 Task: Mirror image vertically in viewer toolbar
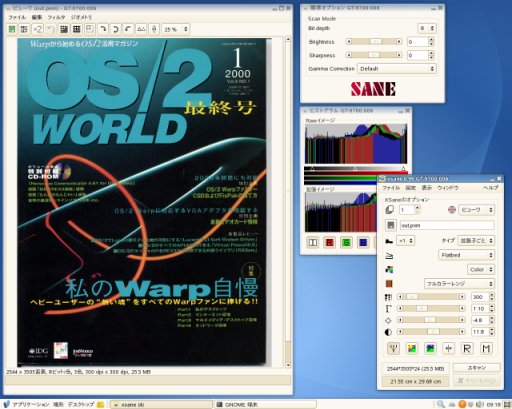154,29
